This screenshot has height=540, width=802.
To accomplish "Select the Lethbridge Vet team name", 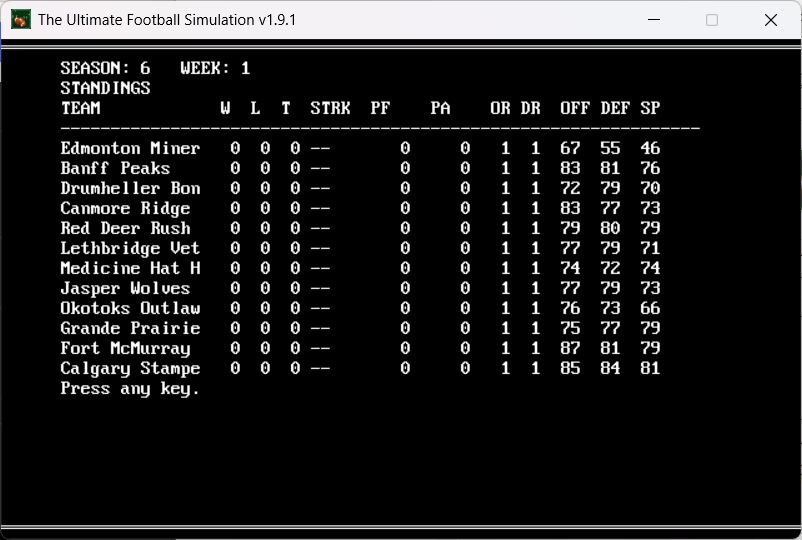I will point(130,248).
